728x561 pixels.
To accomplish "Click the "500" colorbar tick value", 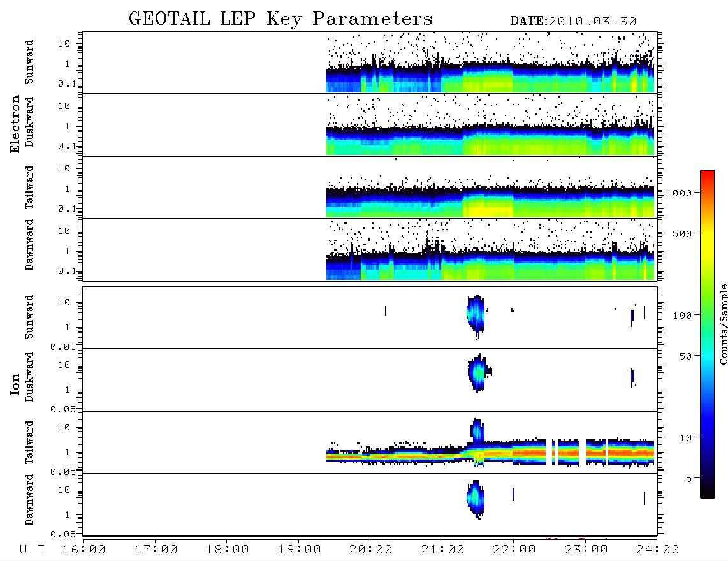I will 682,234.
